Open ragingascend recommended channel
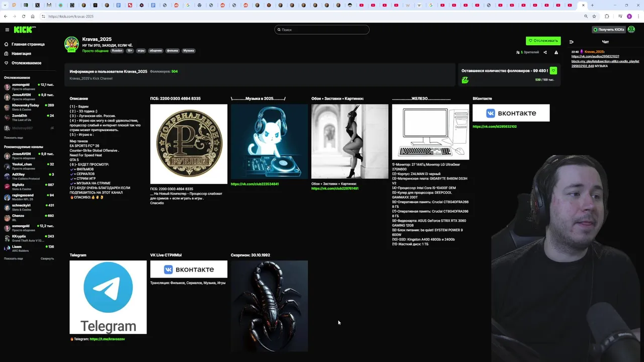This screenshot has width=644, height=362. 29,197
